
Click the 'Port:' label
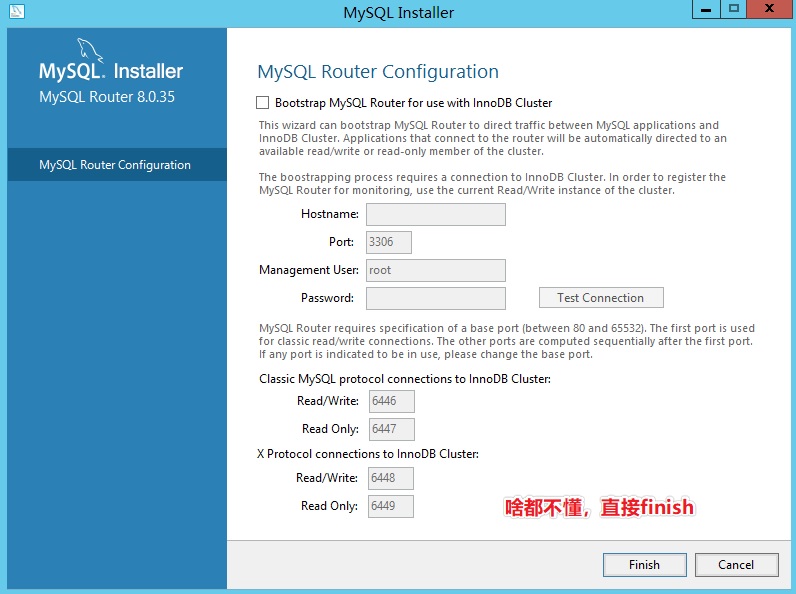[x=341, y=242]
